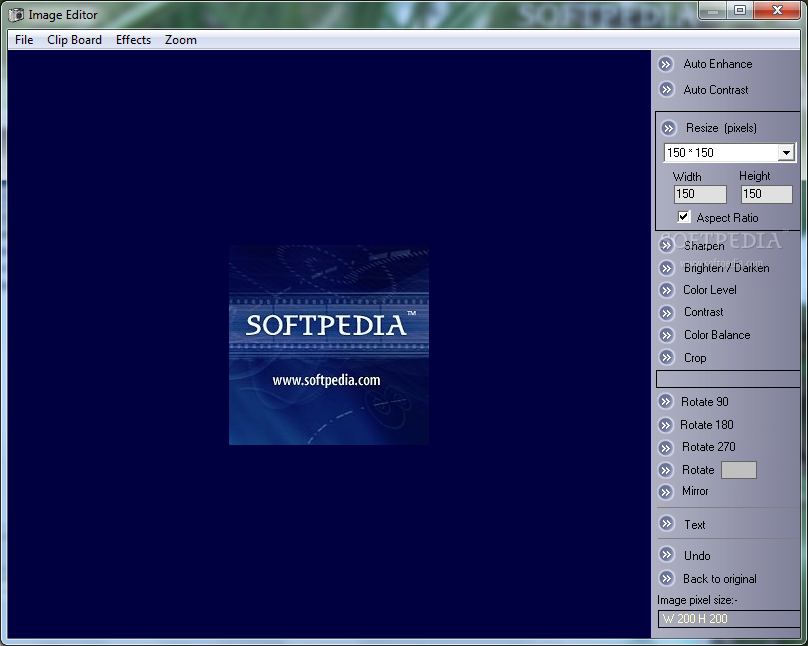
Task: Close the Image Editor window
Action: click(x=777, y=10)
